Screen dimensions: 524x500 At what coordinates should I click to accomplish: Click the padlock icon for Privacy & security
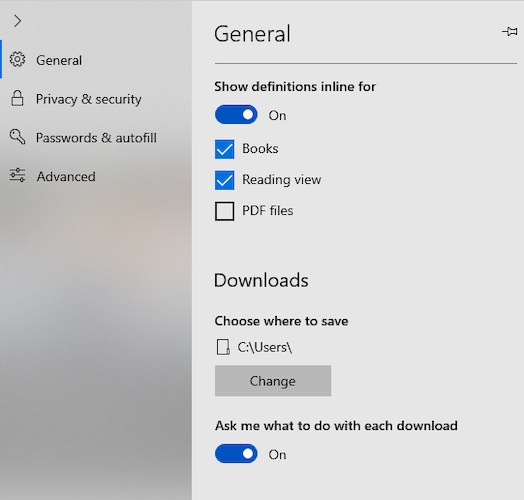17,98
